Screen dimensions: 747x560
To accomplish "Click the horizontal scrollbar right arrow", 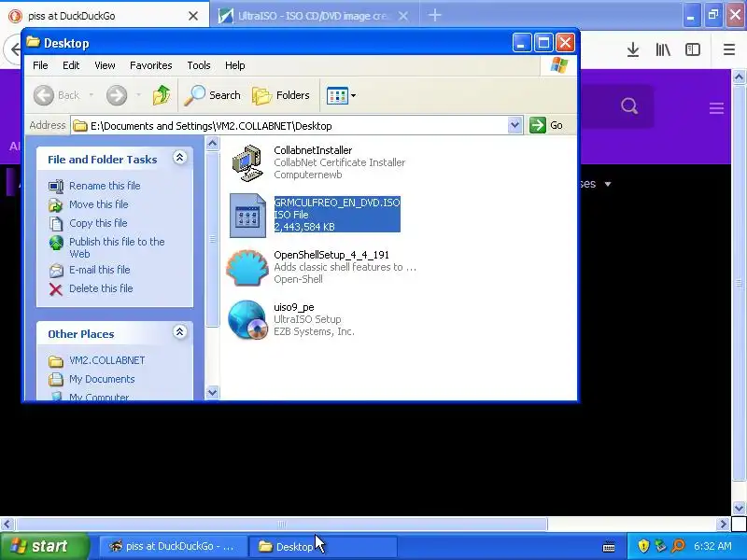I will (x=723, y=525).
